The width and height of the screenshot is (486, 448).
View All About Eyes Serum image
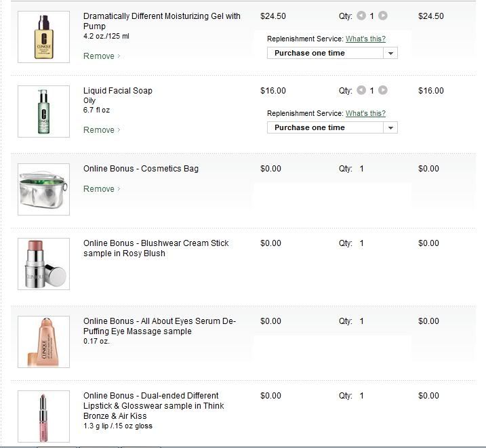(43, 342)
